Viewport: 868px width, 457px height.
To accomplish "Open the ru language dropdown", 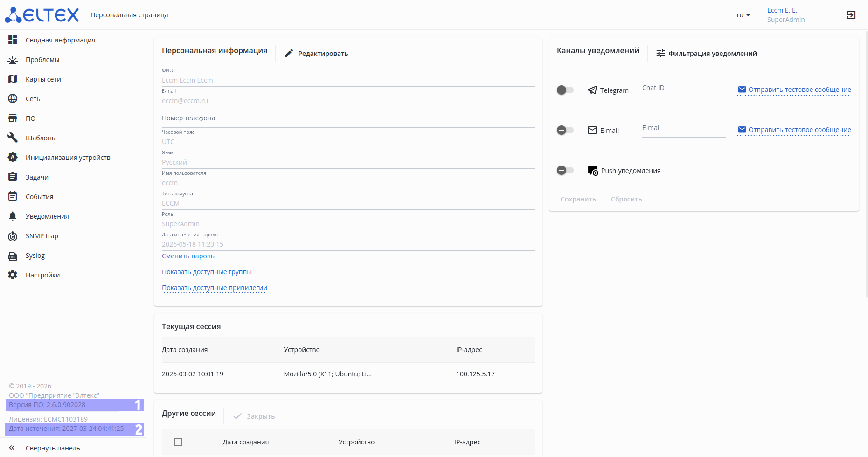I will (743, 15).
